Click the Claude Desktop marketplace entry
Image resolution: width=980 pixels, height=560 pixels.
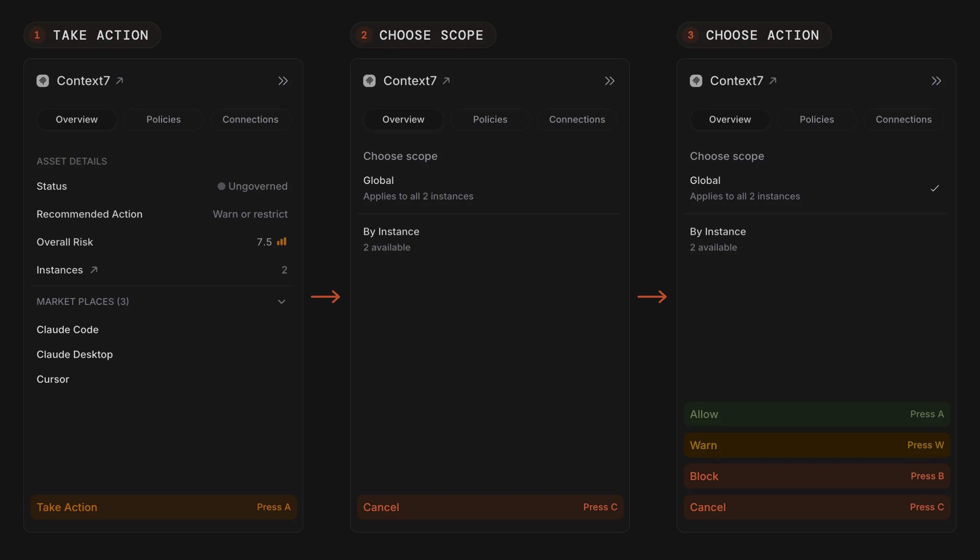point(75,355)
